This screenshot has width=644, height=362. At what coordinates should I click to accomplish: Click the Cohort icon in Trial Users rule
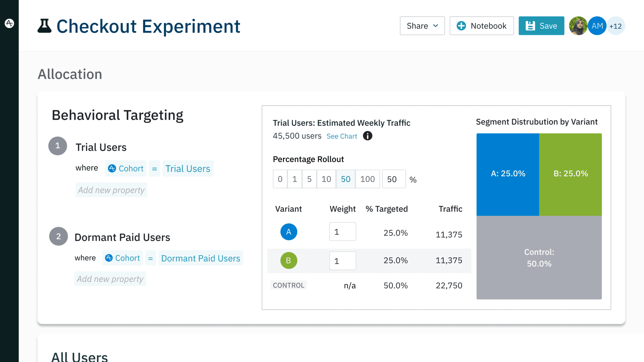tap(112, 168)
